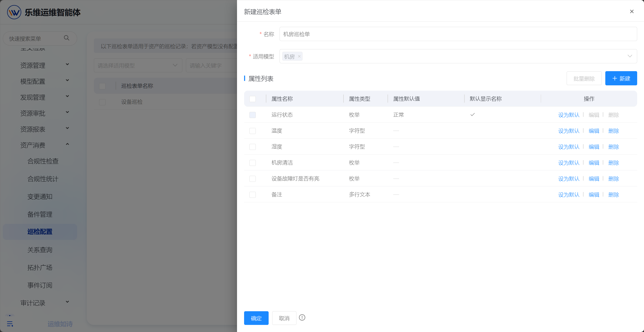This screenshot has height=332, width=644.
Task: Click 删除 for the 备注 row
Action: tap(614, 195)
